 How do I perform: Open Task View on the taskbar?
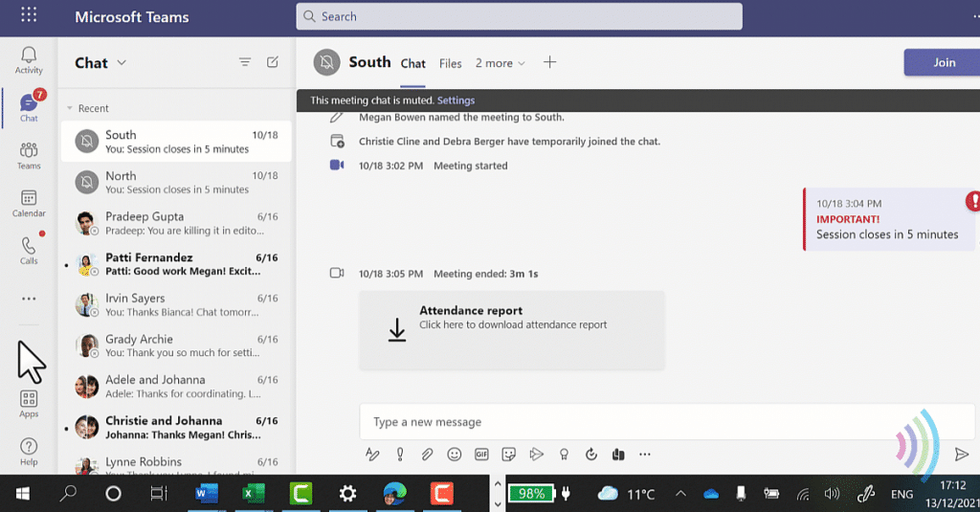(160, 494)
